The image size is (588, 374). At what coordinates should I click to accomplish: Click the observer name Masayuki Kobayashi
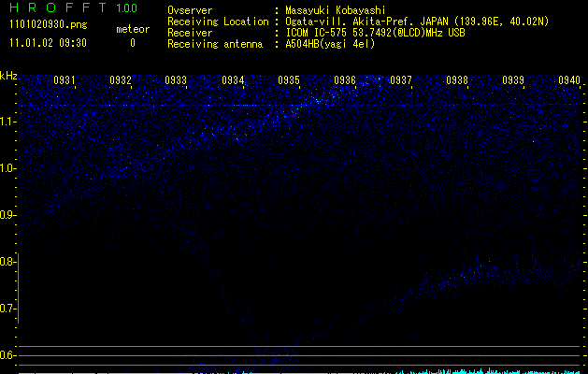pyautogui.click(x=335, y=10)
